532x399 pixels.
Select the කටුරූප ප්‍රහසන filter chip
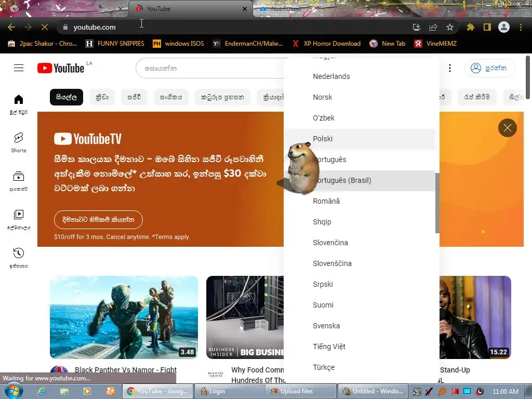pos(222,97)
